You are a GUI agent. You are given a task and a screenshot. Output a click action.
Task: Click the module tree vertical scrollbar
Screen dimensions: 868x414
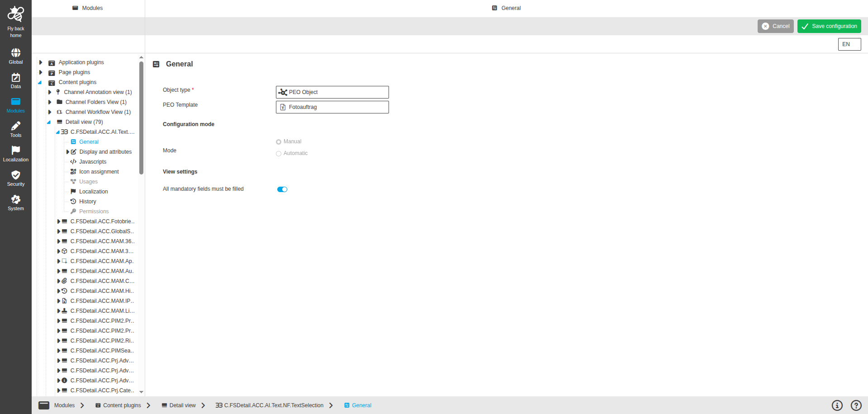point(141,118)
